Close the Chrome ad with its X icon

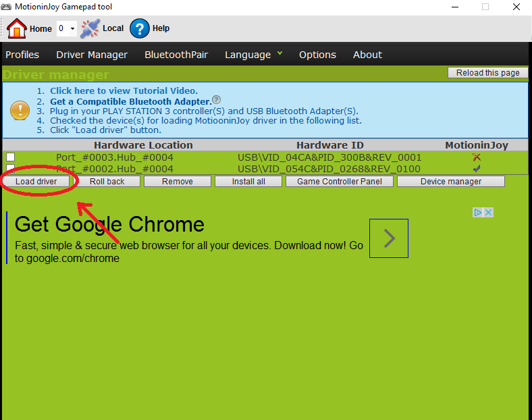coord(489,212)
